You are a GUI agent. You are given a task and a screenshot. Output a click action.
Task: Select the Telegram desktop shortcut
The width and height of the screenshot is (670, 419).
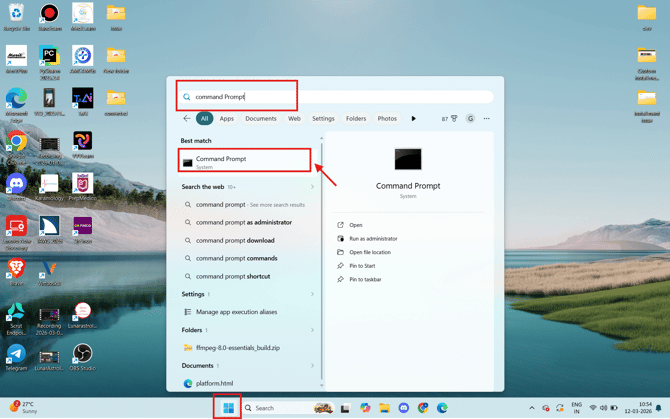coord(16,357)
